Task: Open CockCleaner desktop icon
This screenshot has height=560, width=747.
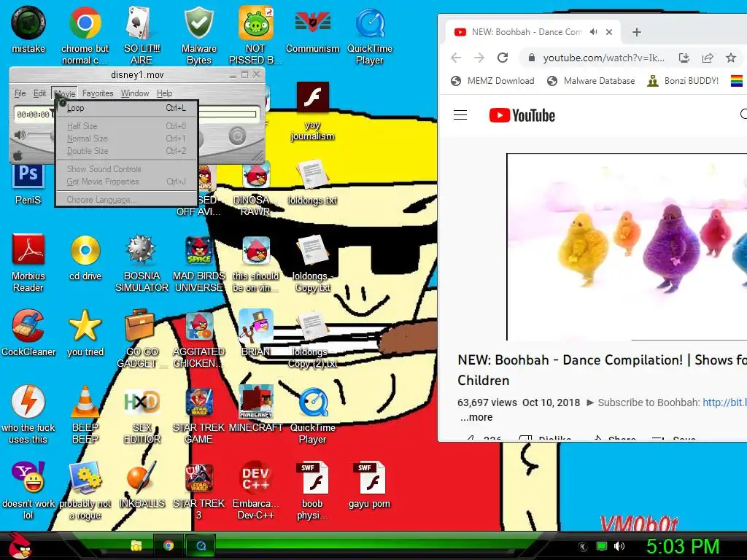Action: [x=28, y=326]
